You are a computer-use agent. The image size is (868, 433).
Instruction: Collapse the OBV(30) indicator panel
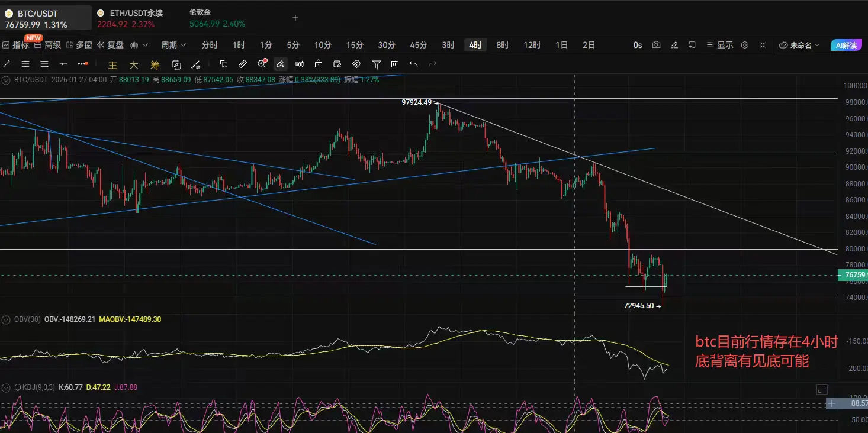coord(6,319)
